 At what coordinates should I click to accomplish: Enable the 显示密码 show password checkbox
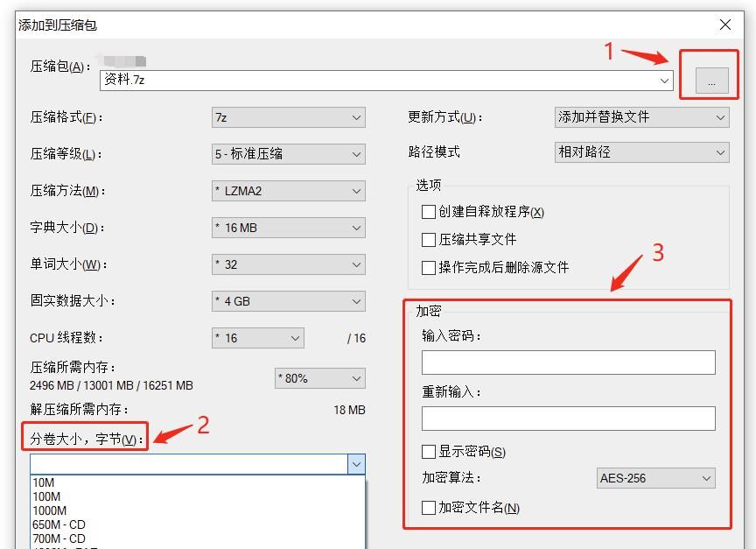(x=428, y=452)
